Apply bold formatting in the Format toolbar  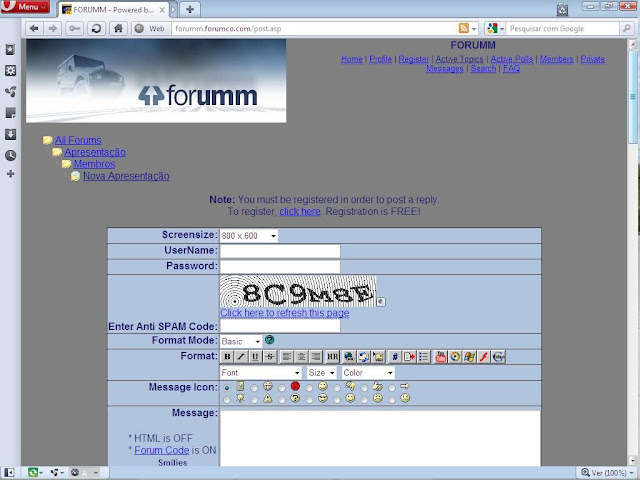click(x=227, y=357)
